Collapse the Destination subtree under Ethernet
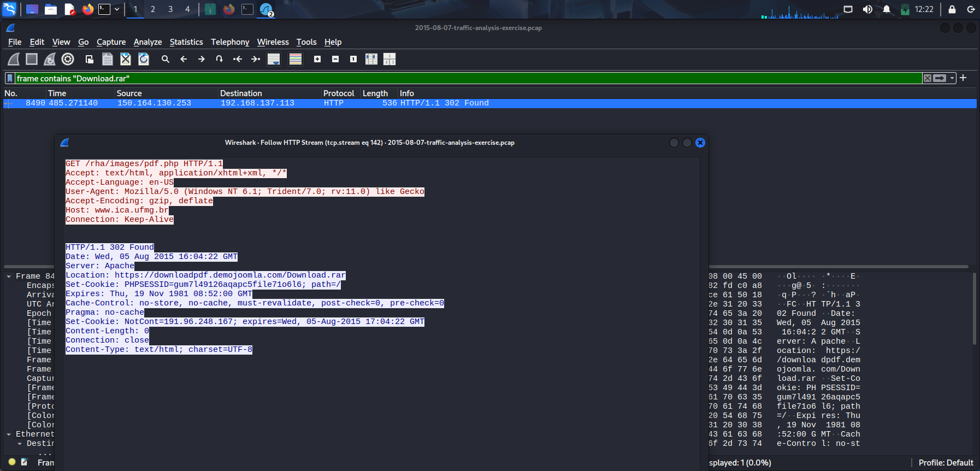 click(20, 444)
